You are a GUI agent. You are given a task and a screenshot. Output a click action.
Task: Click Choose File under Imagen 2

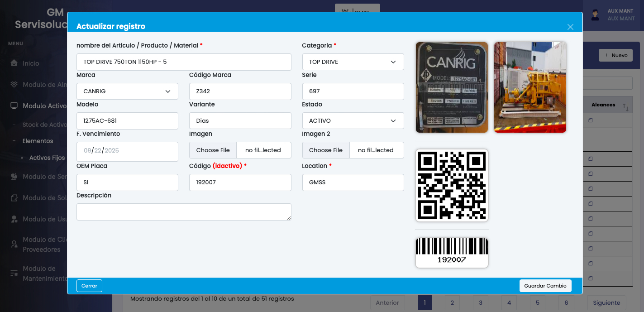[326, 150]
